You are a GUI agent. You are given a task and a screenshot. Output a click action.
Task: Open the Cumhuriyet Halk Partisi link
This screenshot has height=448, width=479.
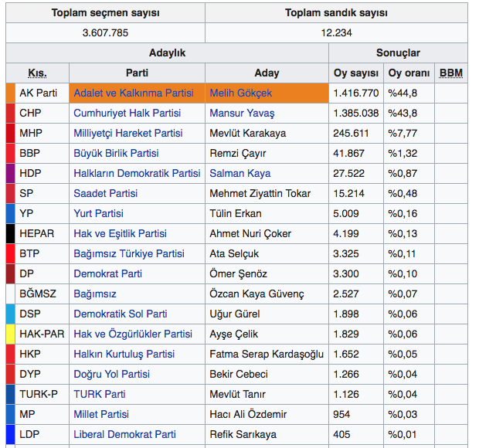[127, 113]
